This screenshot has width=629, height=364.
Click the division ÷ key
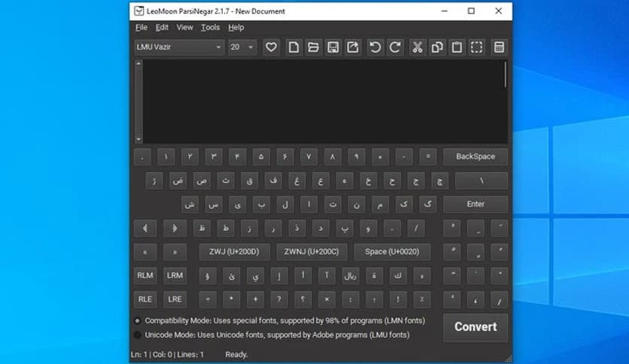coord(208,299)
